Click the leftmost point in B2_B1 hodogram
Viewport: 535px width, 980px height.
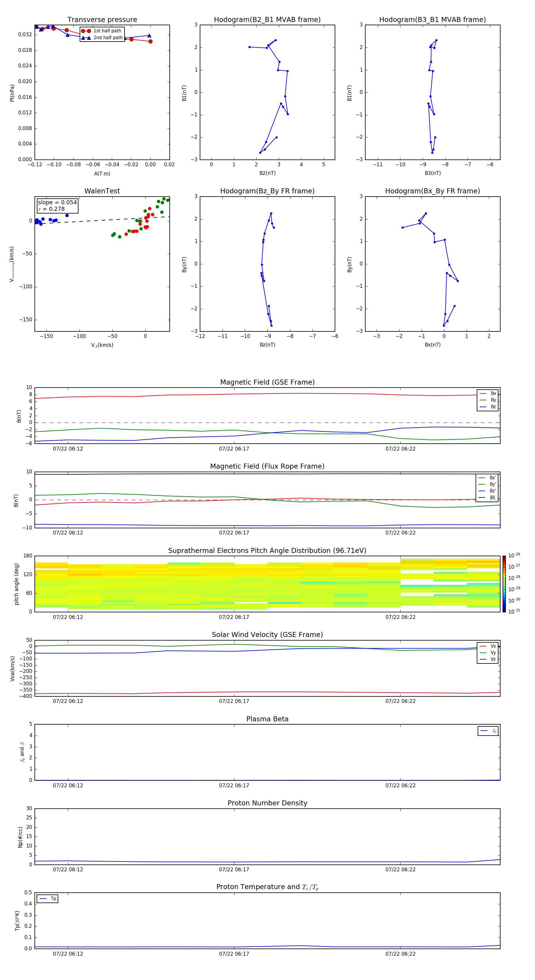(249, 47)
